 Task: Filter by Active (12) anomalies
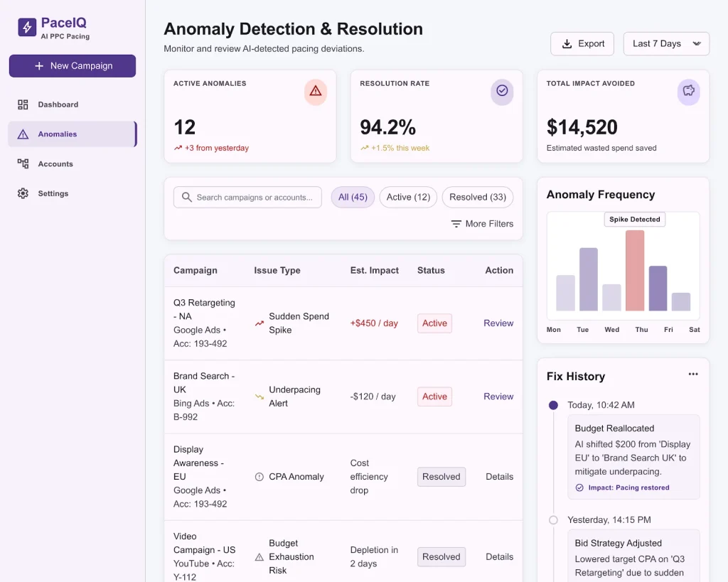[409, 198]
